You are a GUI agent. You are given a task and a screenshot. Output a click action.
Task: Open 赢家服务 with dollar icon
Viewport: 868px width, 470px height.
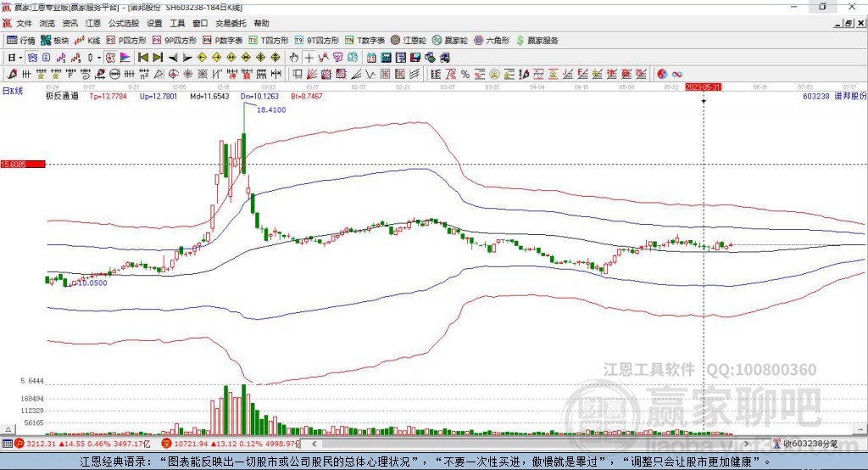(x=537, y=41)
